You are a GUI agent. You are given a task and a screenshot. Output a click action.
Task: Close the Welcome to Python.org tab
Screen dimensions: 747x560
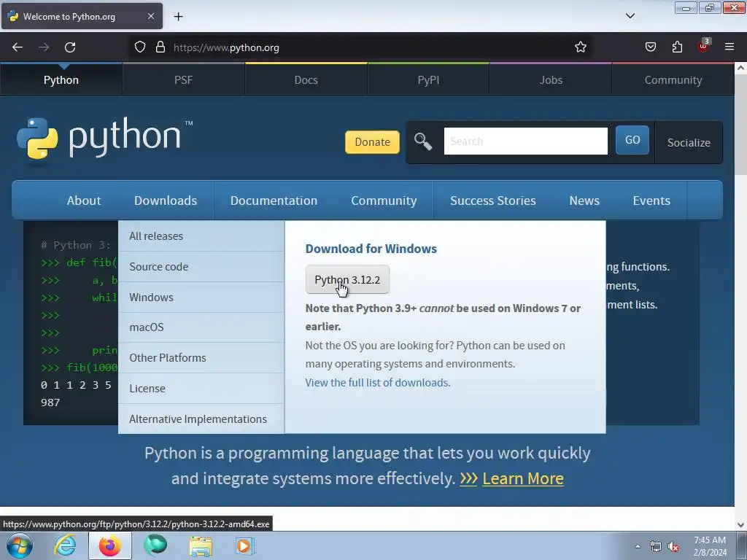(150, 16)
